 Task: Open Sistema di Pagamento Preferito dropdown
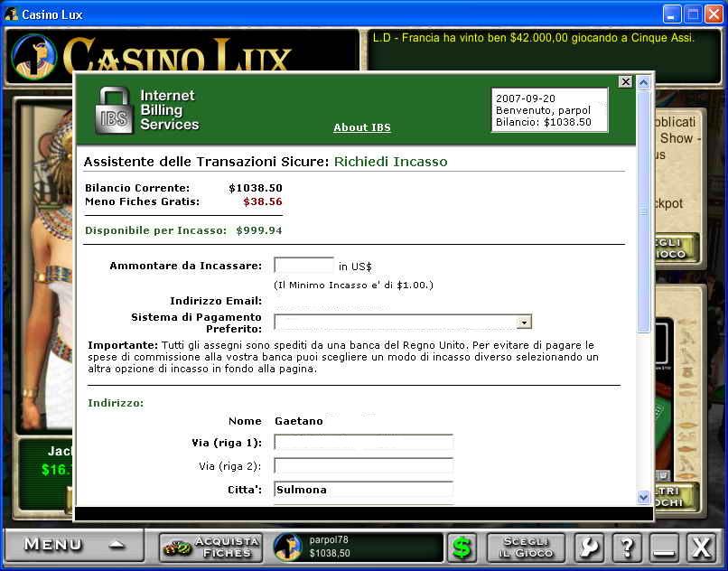(x=403, y=322)
